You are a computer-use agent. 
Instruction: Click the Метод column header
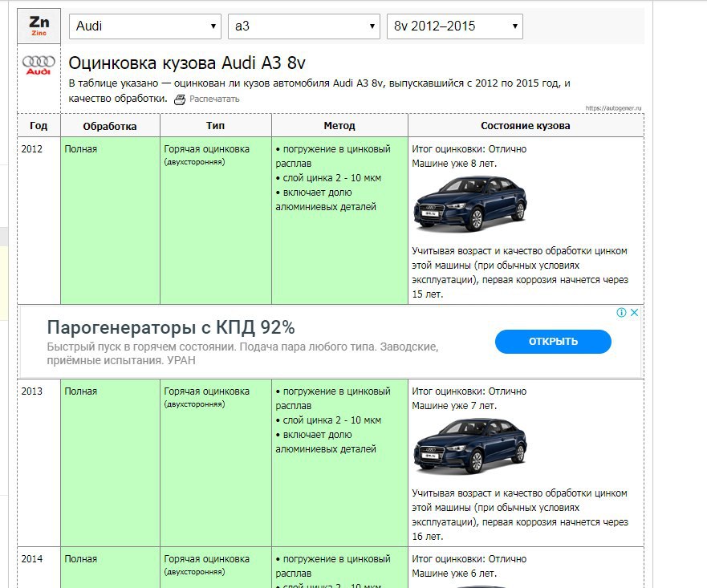pos(339,126)
